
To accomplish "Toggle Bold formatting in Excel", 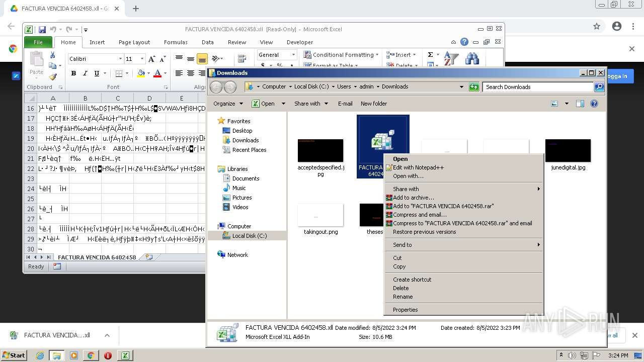I will tap(73, 73).
